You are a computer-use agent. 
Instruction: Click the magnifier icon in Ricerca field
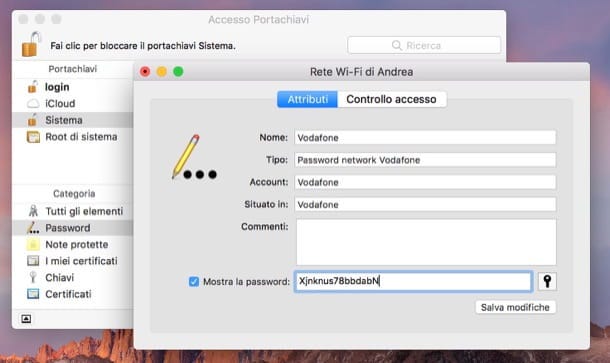point(396,46)
